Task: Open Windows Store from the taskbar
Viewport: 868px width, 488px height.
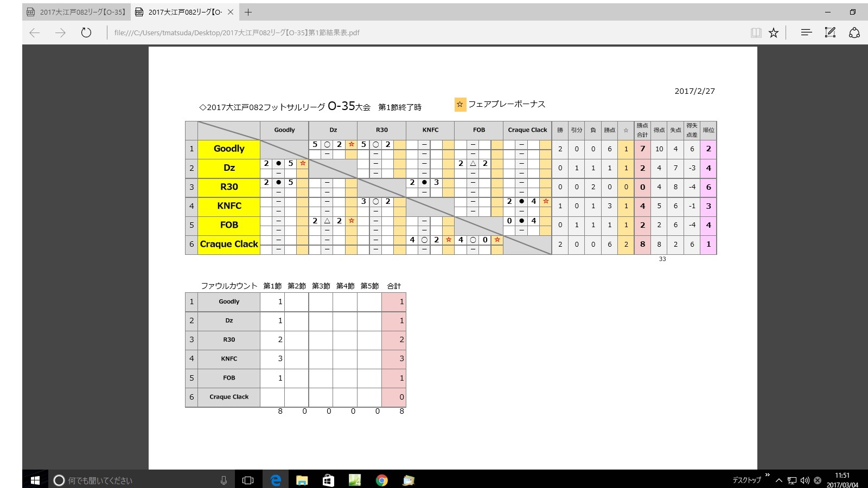Action: (328, 480)
